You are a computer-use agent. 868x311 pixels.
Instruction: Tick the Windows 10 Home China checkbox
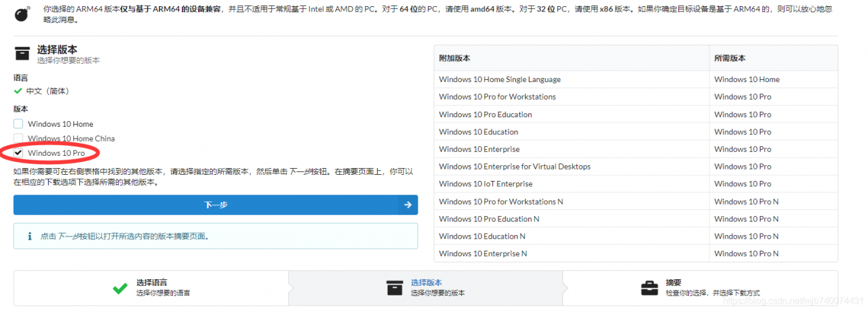(x=18, y=138)
